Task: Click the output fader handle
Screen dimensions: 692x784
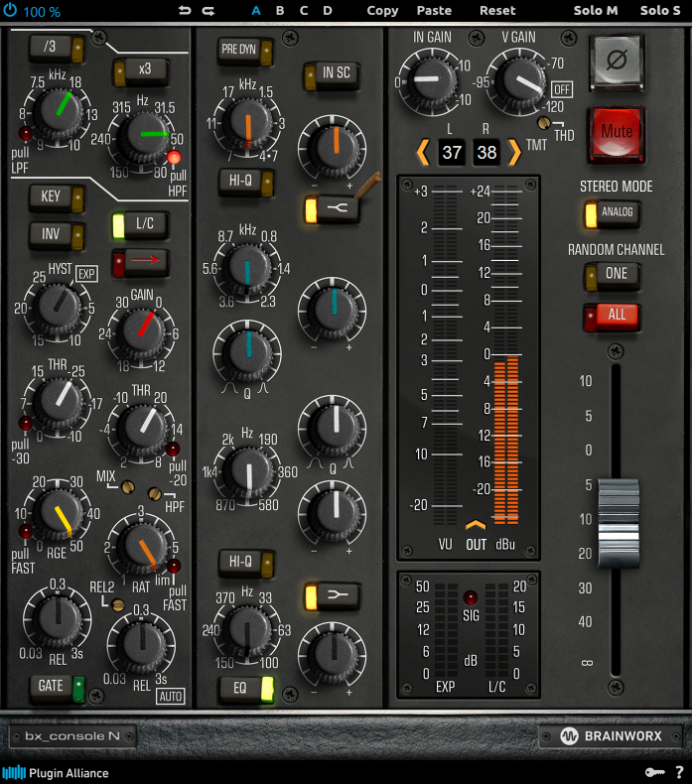Action: click(619, 523)
